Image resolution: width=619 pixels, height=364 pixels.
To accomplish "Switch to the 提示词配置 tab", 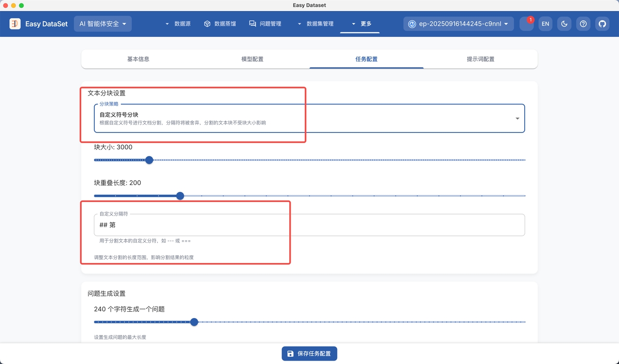I will (x=480, y=59).
